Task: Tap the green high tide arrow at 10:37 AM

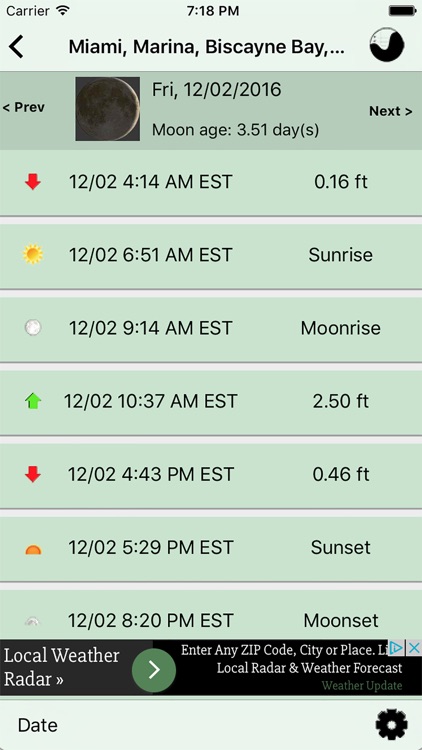Action: point(33,401)
